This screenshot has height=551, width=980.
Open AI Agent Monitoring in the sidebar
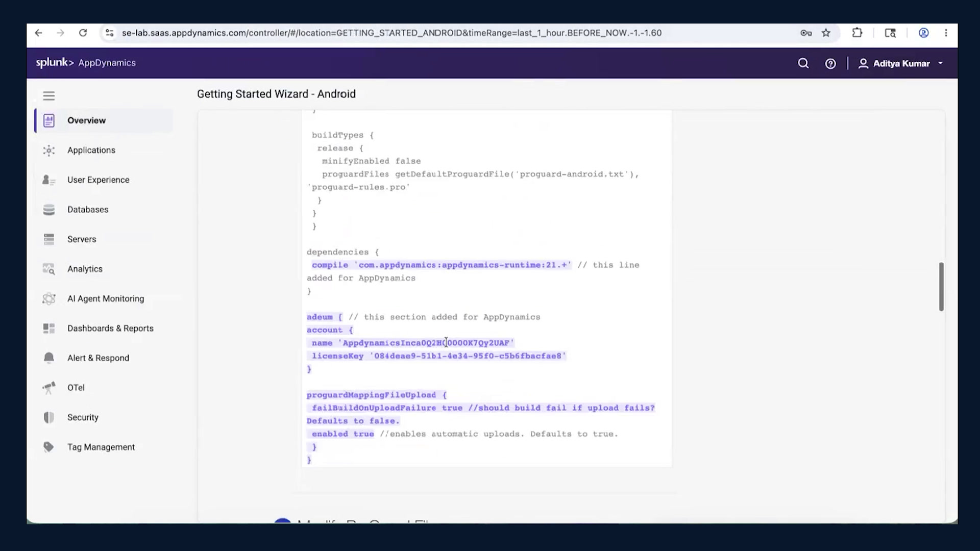104,298
